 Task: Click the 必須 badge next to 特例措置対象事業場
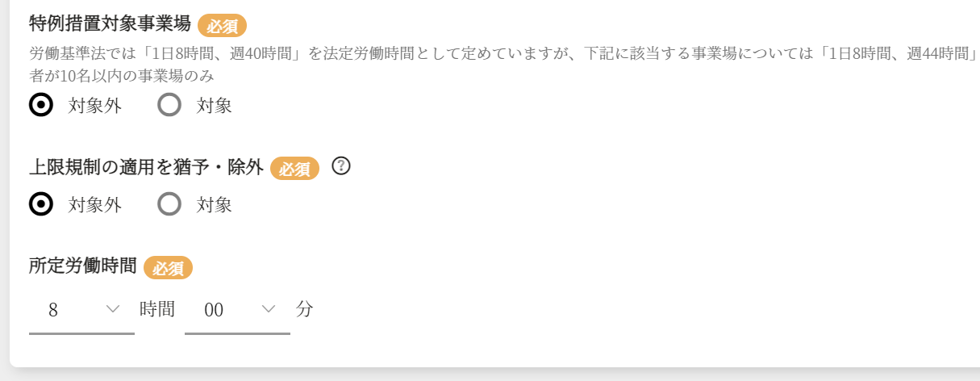click(x=223, y=26)
